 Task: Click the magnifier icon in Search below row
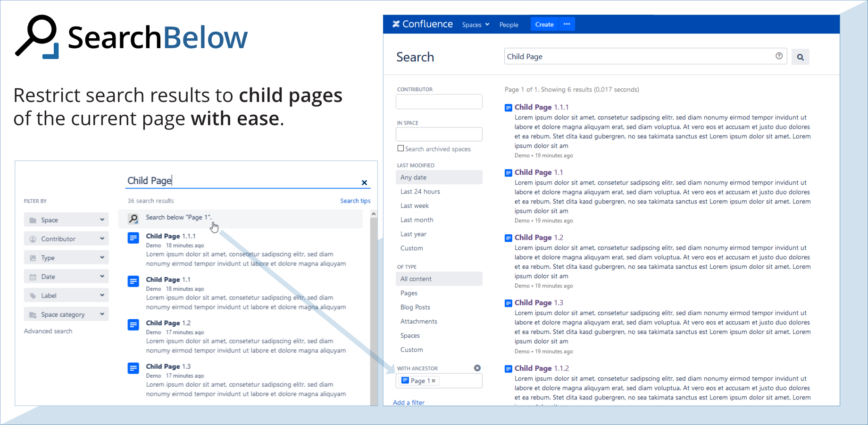pos(134,219)
